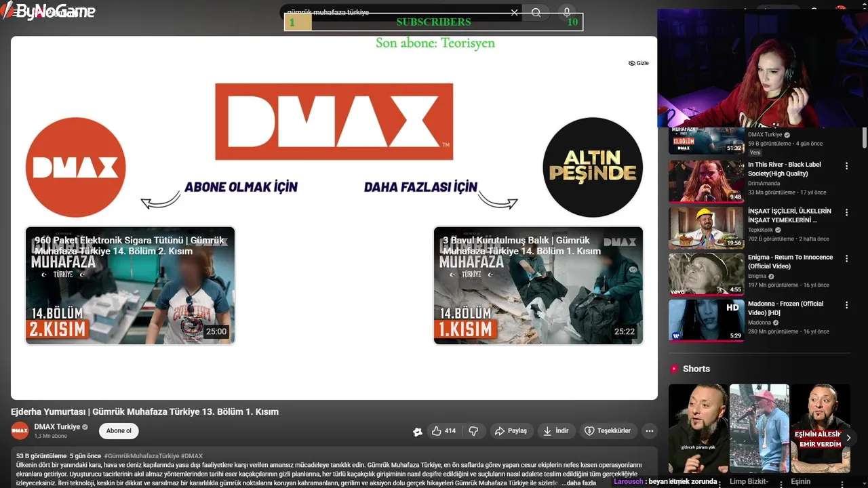
Task: Click the Shorts section logo icon
Action: pyautogui.click(x=674, y=369)
